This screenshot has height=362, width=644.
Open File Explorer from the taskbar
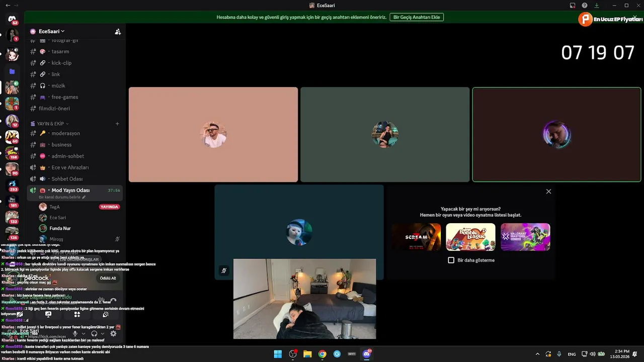pyautogui.click(x=307, y=354)
